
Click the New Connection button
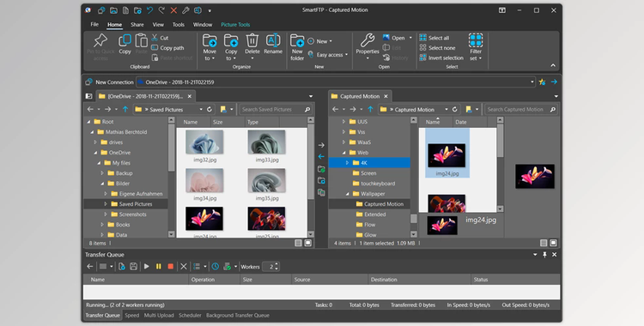(110, 82)
